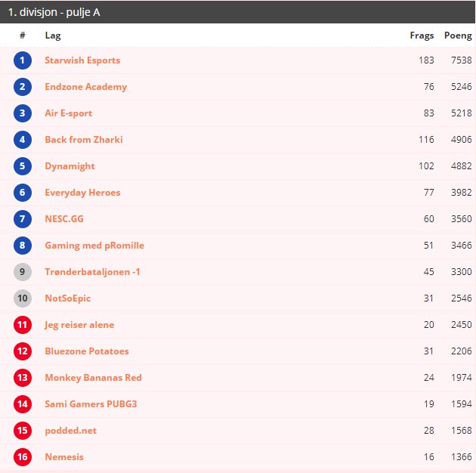Select Starwish Esports points value 7538
The width and height of the screenshot is (476, 473).
[462, 60]
